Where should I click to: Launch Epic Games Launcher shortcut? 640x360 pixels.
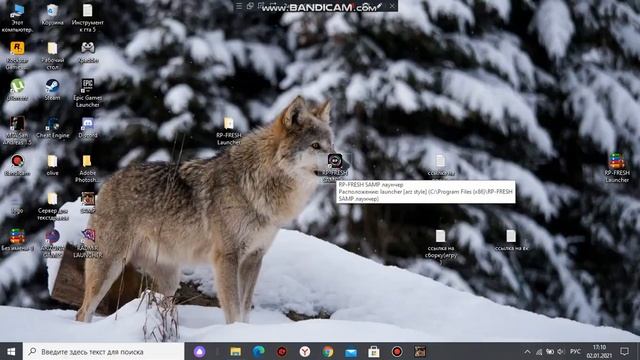[87, 93]
